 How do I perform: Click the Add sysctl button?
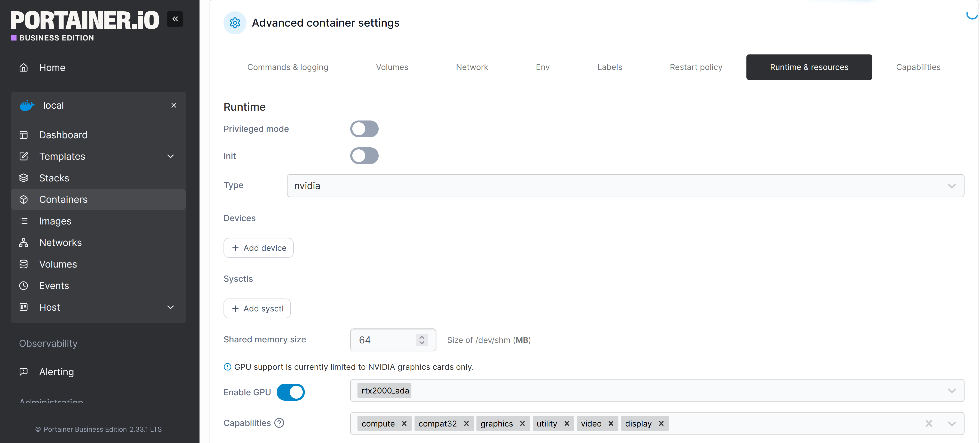pos(257,308)
